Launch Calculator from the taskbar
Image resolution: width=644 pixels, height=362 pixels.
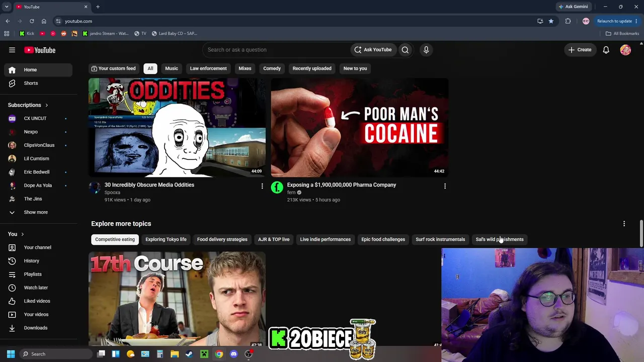pyautogui.click(x=160, y=354)
